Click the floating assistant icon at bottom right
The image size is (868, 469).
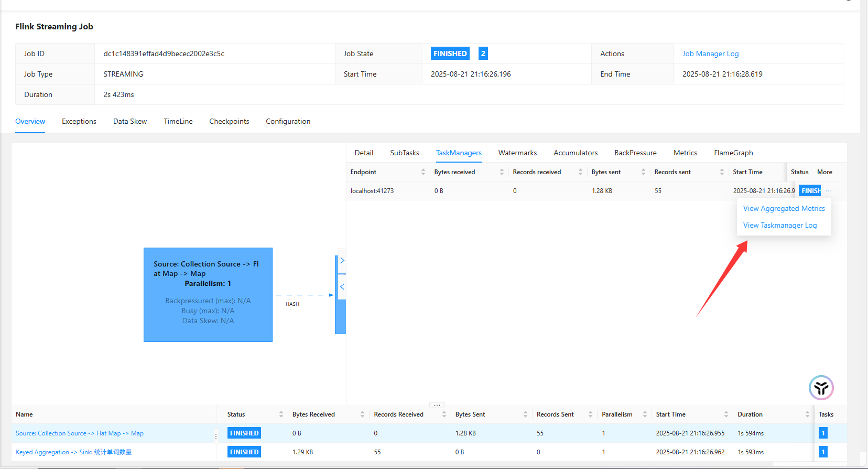tap(821, 388)
